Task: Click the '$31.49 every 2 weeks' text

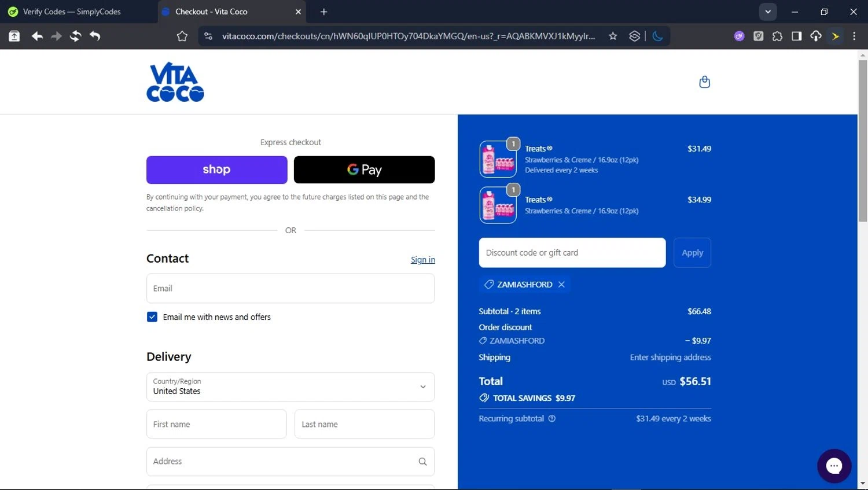Action: 674,418
